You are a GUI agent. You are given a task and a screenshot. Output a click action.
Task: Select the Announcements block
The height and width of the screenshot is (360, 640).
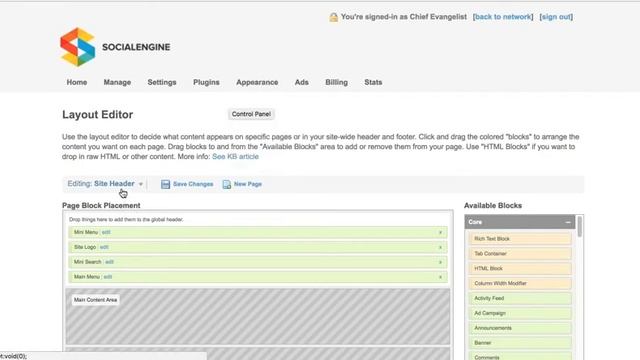tap(520, 328)
